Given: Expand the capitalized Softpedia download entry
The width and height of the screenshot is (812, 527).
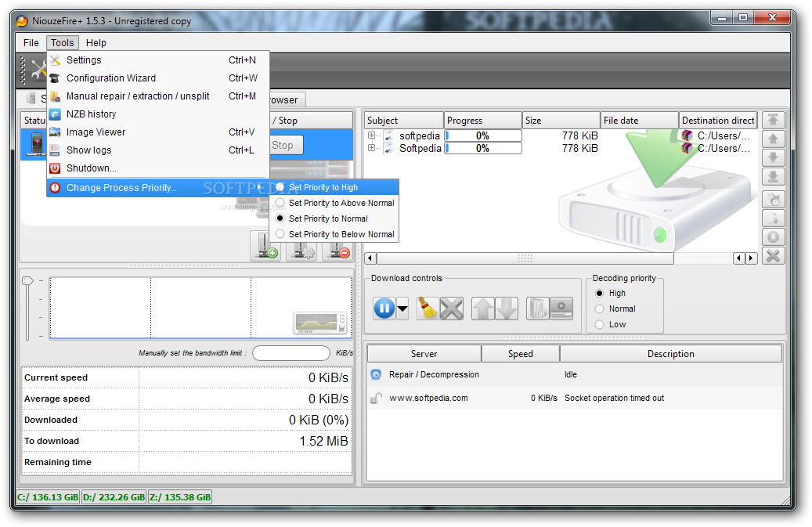Looking at the screenshot, I should [371, 147].
